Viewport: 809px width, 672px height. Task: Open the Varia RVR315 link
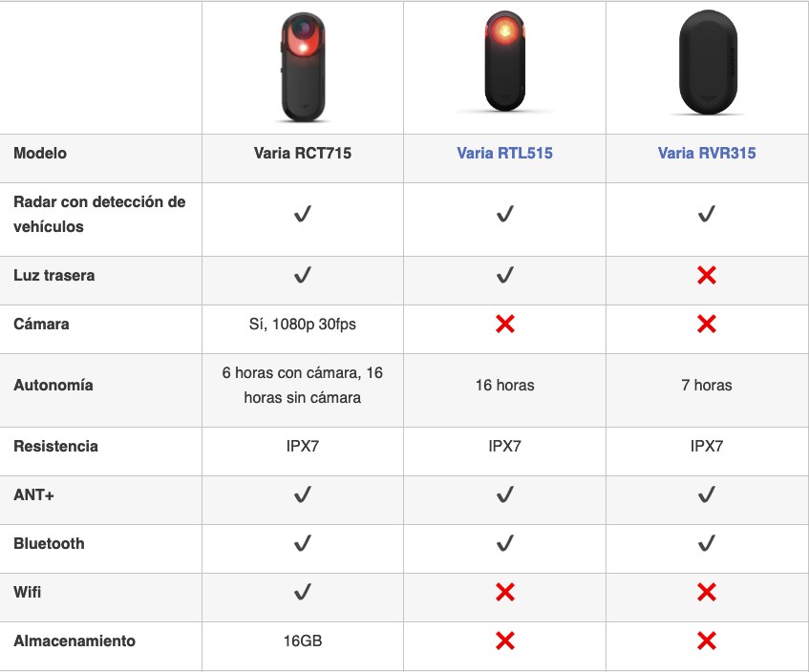[x=706, y=153]
